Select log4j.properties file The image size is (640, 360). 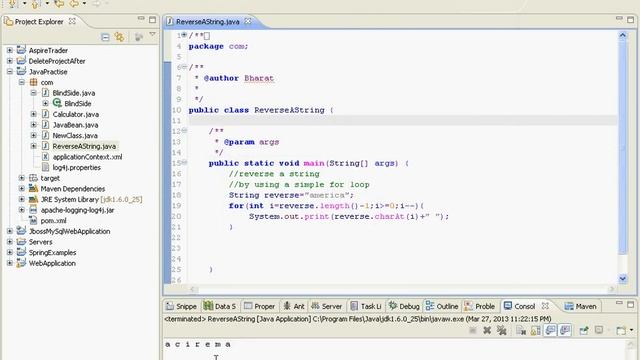[x=76, y=167]
